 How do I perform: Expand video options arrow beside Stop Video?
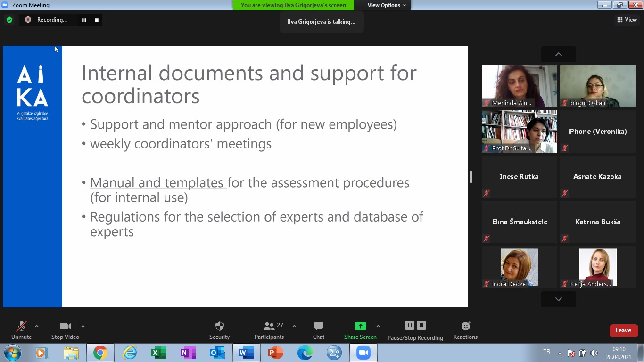point(83,326)
